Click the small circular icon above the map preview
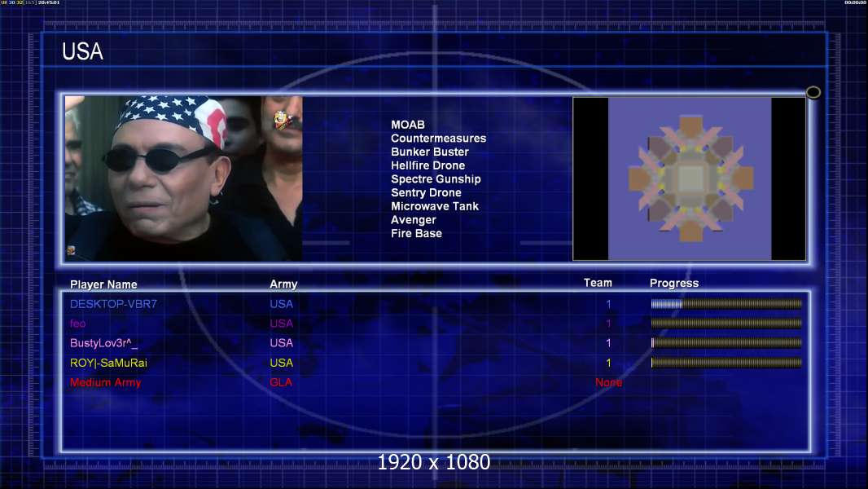The image size is (868, 489). click(x=813, y=92)
